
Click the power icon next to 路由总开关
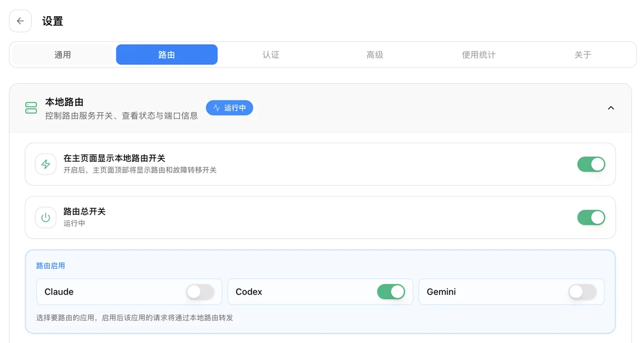coord(46,217)
